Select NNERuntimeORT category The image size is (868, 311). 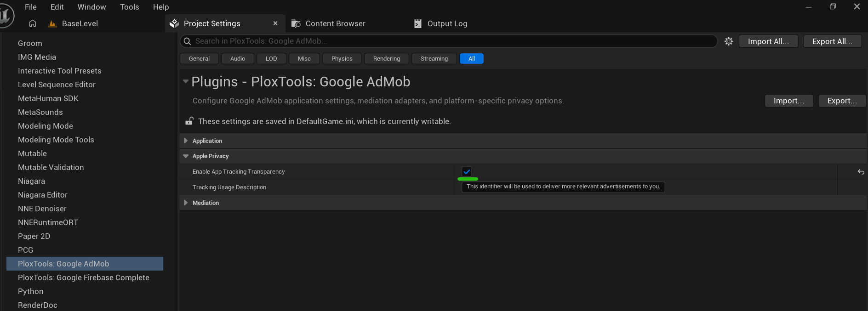pos(48,222)
